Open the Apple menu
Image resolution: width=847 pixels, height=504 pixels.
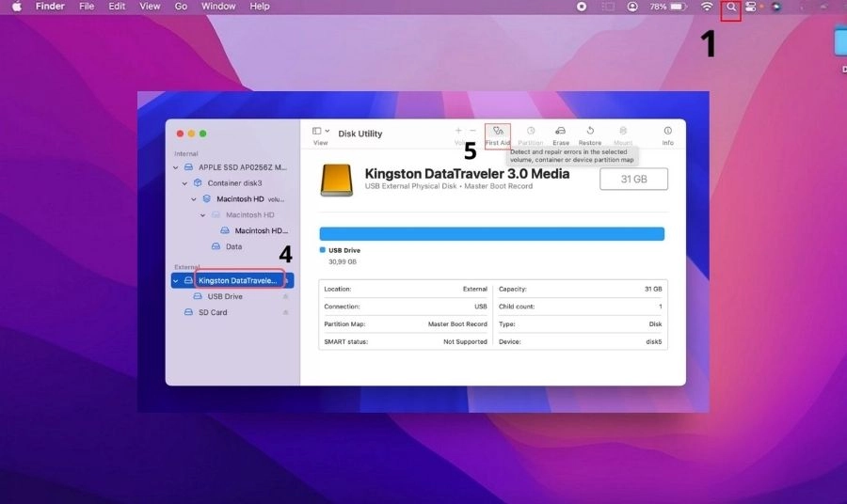[17, 7]
